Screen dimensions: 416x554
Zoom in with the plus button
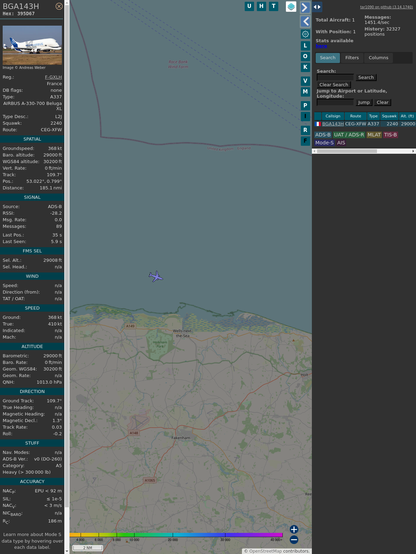pos(294,529)
